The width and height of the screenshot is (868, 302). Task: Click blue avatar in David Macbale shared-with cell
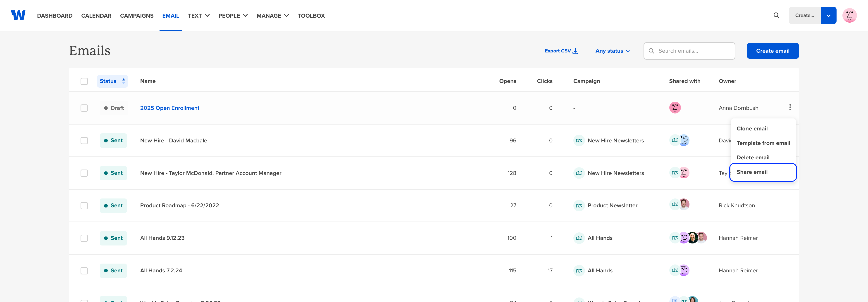[x=684, y=140]
